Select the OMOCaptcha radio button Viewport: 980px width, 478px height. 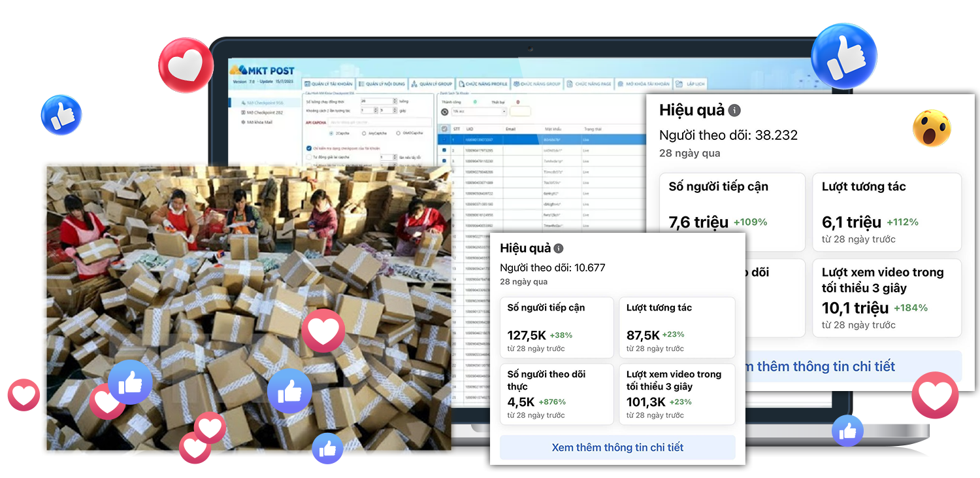[399, 133]
